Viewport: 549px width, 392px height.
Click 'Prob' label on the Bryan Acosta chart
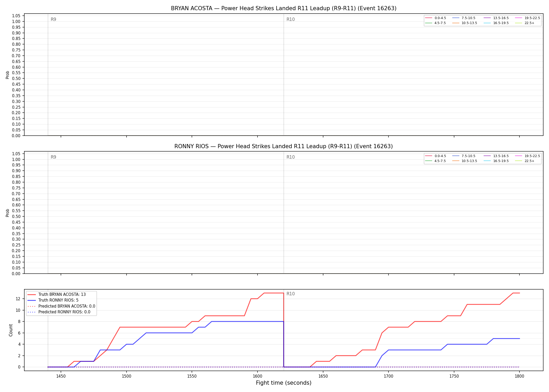pyautogui.click(x=8, y=75)
